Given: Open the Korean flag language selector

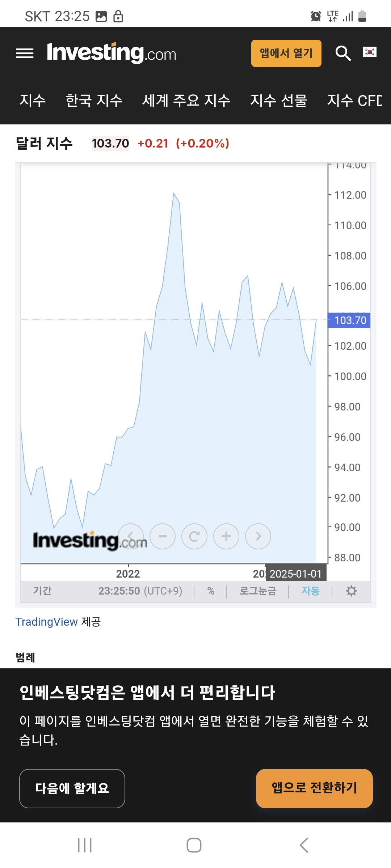Looking at the screenshot, I should point(370,52).
